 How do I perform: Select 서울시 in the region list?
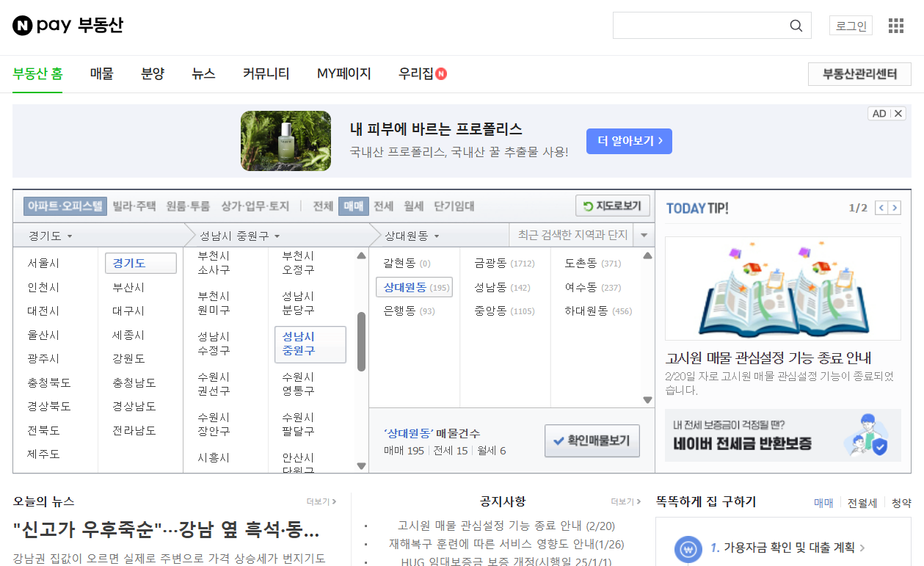coord(43,263)
